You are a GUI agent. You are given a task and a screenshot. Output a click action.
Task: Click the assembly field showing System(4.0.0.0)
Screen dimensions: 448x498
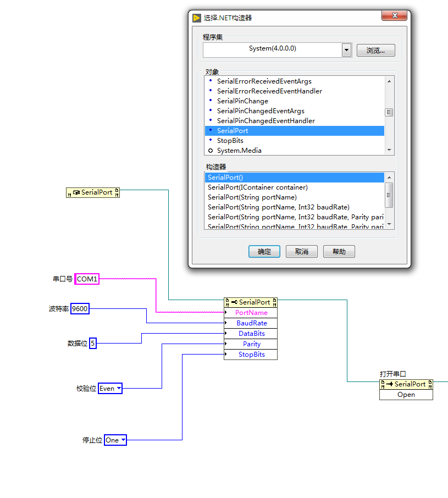click(273, 50)
